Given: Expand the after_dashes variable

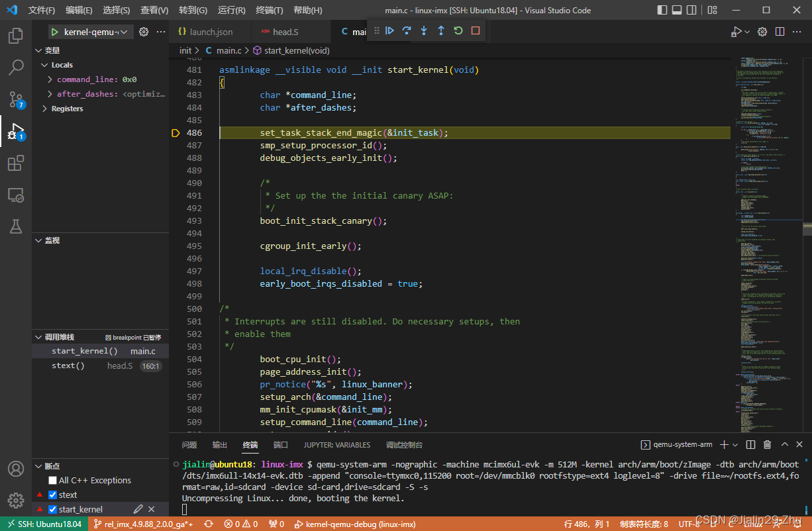Looking at the screenshot, I should (50, 94).
